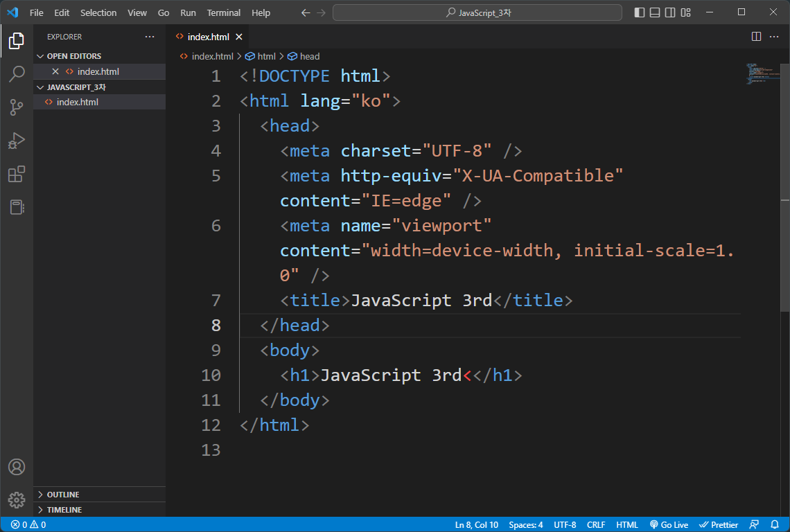Click the Prettier formatter status icon
This screenshot has height=532, width=790.
point(719,524)
